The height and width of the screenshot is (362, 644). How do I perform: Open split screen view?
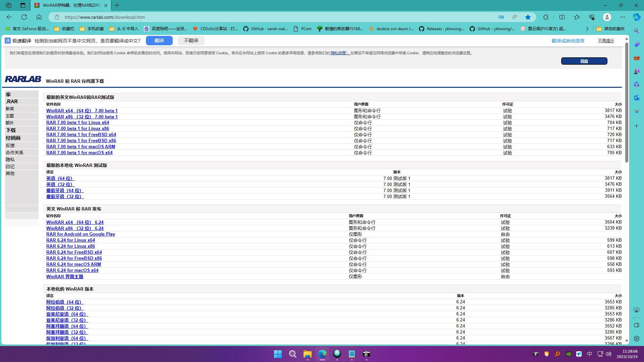562,17
